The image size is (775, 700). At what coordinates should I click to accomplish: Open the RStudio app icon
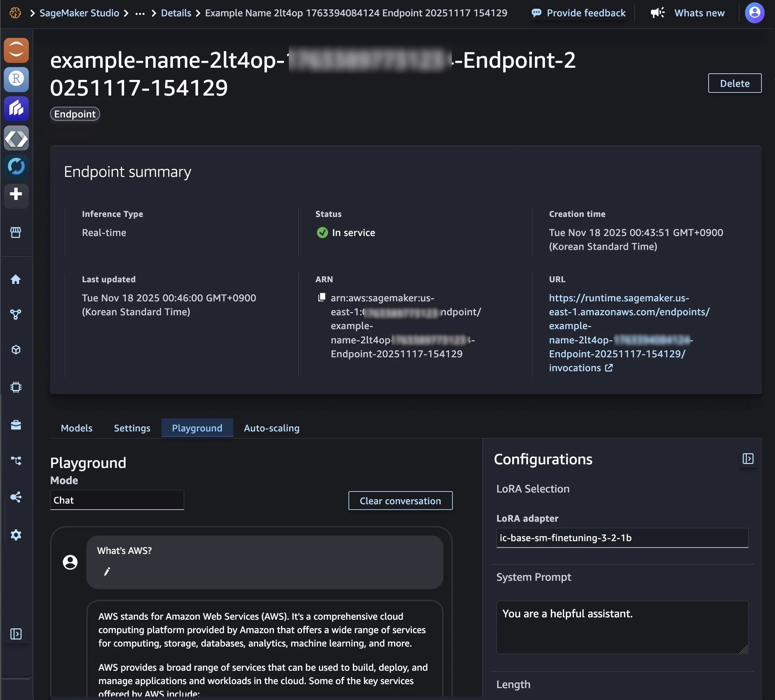click(x=16, y=79)
